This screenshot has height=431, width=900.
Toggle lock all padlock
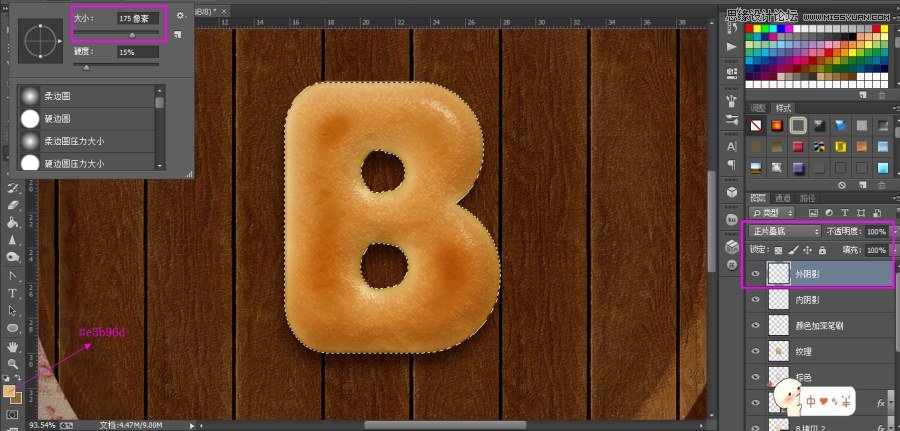tap(822, 251)
